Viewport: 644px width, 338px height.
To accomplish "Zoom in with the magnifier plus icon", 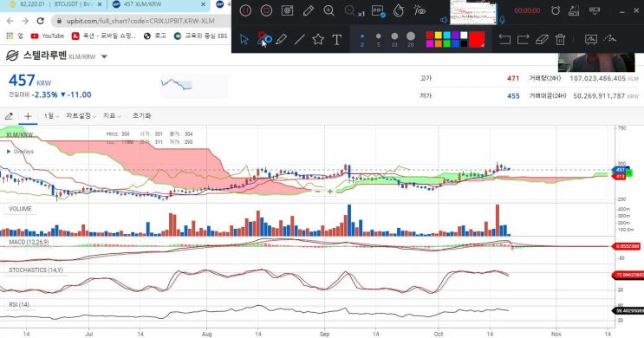I will click(x=329, y=10).
